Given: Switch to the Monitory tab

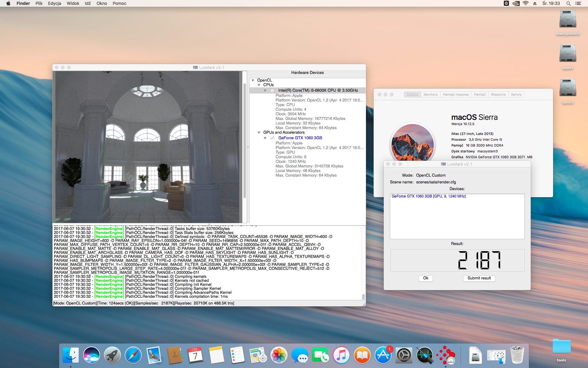Looking at the screenshot, I should [430, 94].
